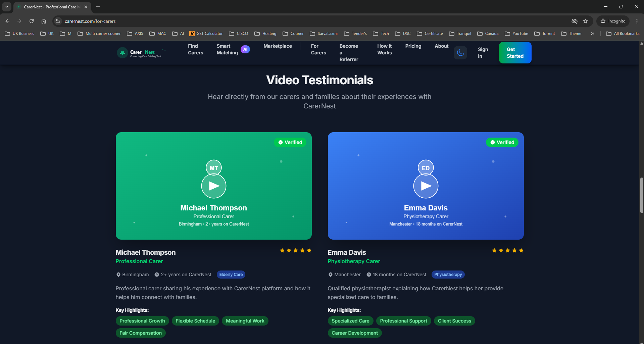Select the Professional Support highlight chip
The height and width of the screenshot is (344, 644).
pos(404,321)
